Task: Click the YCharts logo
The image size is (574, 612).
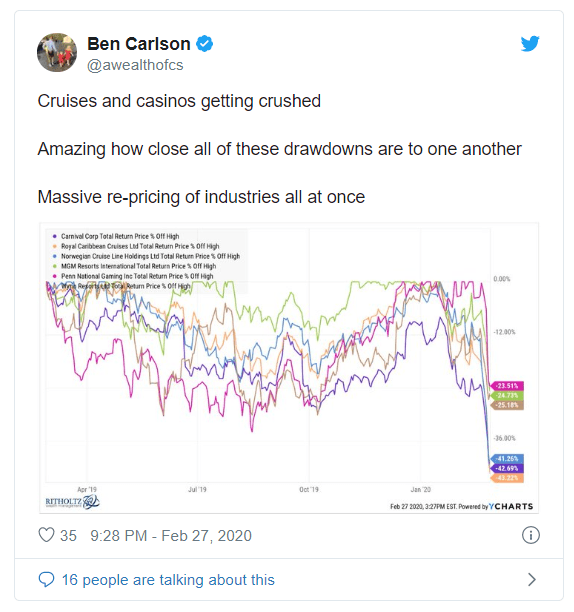Action: [x=511, y=506]
